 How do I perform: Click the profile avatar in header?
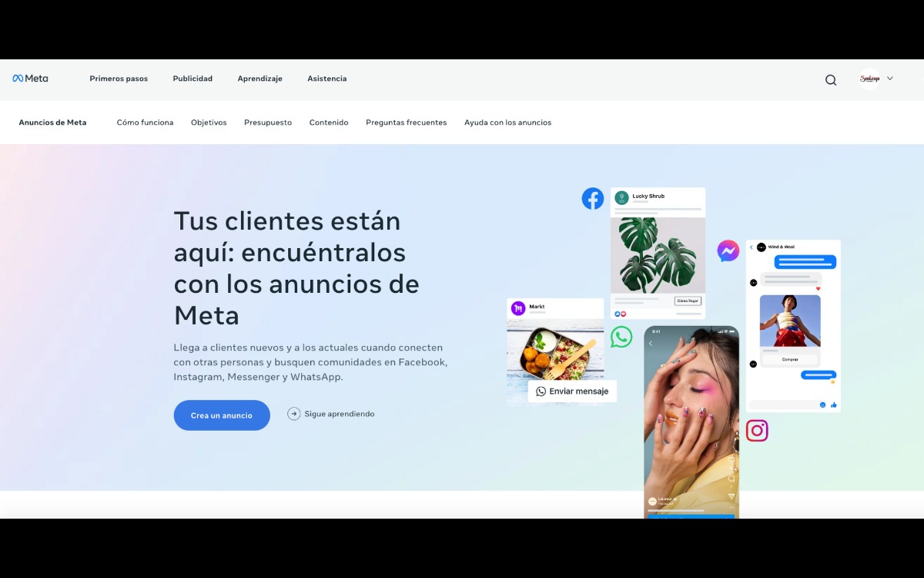pyautogui.click(x=869, y=79)
